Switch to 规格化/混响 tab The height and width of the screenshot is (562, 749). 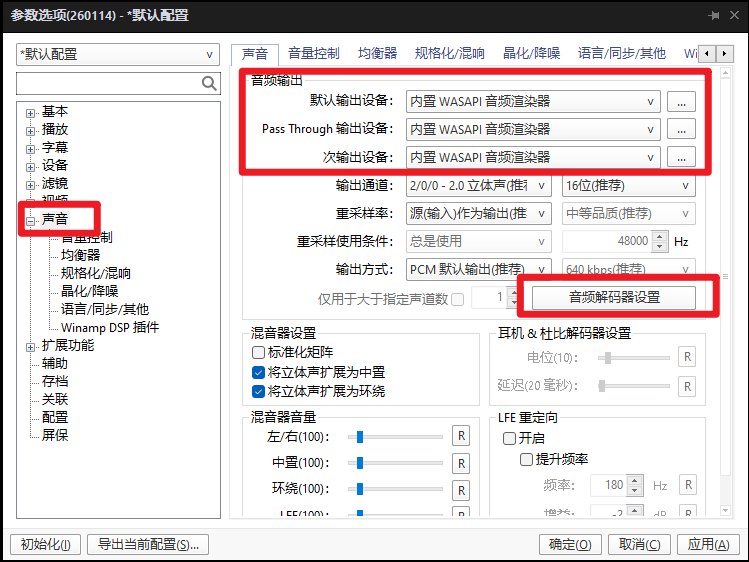tap(449, 53)
